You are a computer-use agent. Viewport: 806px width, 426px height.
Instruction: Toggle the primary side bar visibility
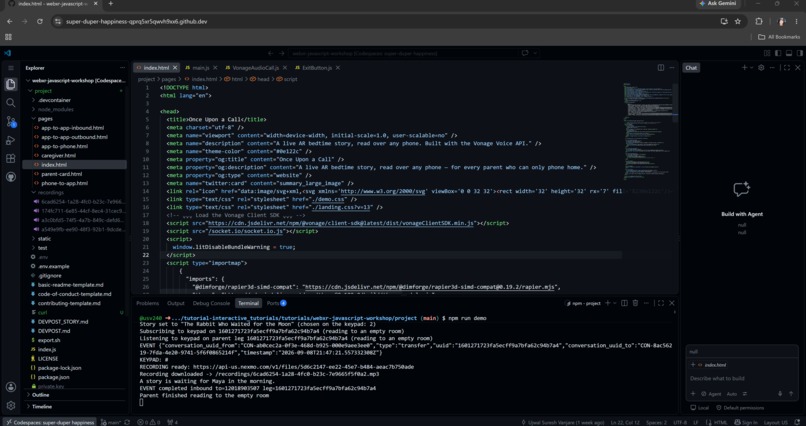click(778, 53)
